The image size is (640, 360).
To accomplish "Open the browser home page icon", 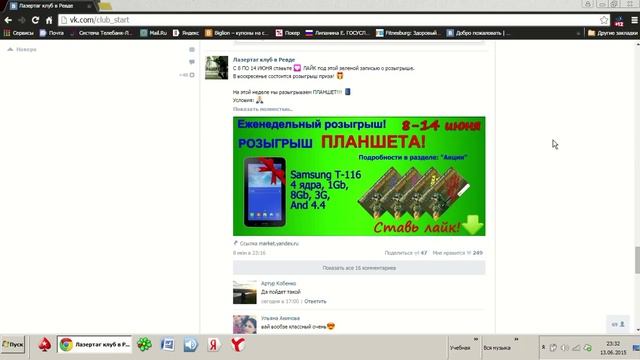I will click(x=49, y=20).
